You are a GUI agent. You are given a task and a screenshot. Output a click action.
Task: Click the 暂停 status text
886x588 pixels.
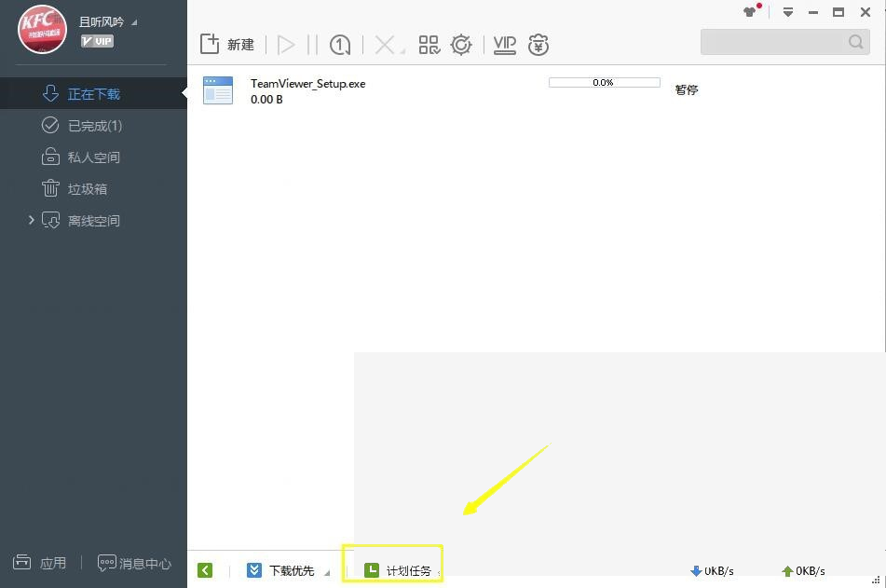click(x=687, y=89)
